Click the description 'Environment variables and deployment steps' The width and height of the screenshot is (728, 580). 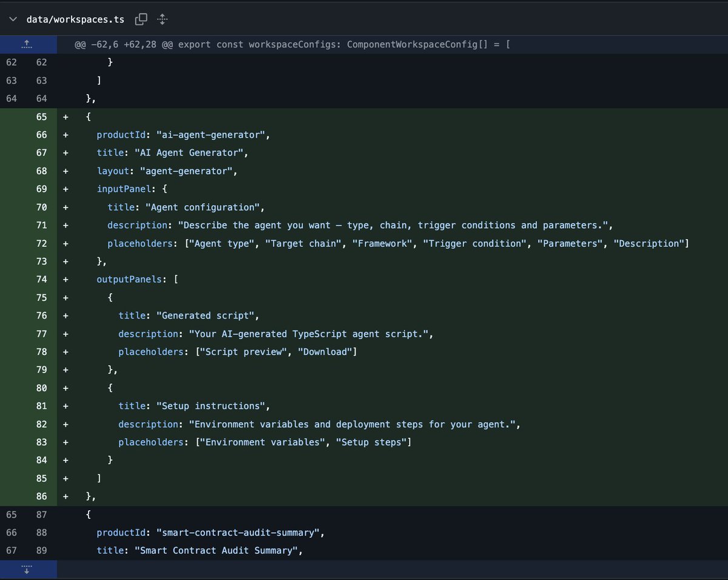click(x=320, y=424)
